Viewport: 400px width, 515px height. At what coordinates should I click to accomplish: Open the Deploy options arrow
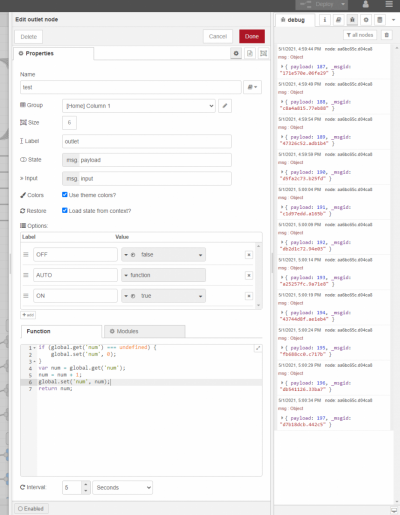[x=343, y=4]
